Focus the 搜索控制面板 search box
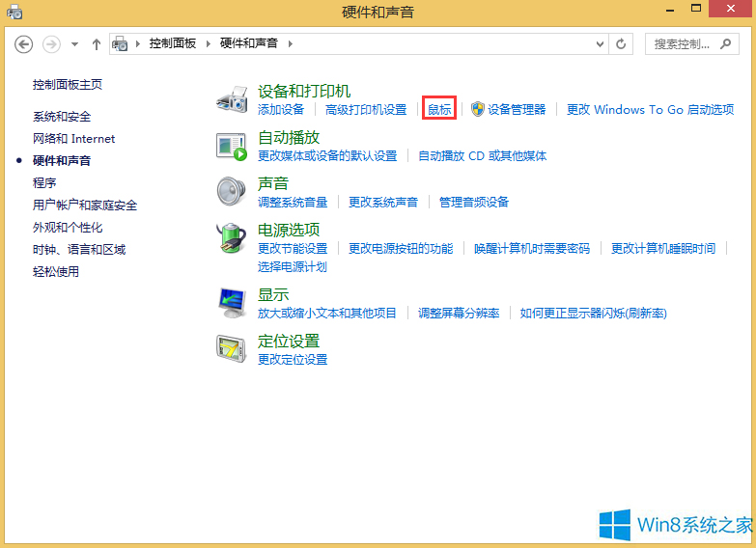756x548 pixels. tap(692, 44)
